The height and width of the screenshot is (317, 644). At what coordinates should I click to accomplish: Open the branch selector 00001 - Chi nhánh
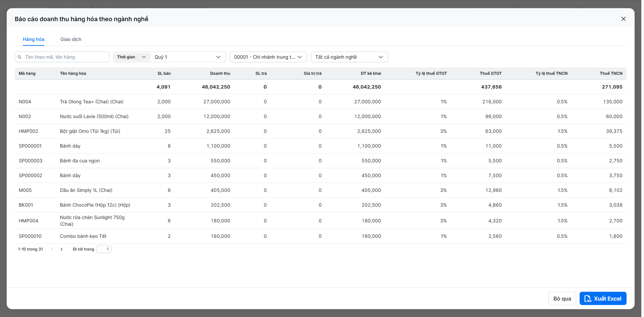[268, 57]
